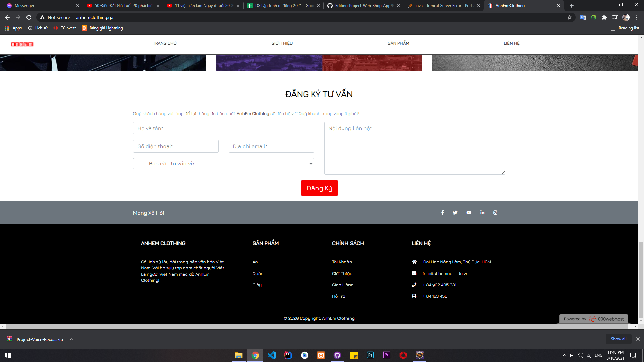
Task: Launch Photoshop from the taskbar
Action: [370, 355]
